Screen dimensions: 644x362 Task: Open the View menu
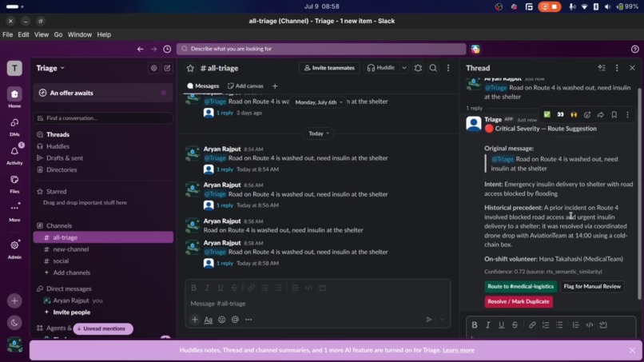click(41, 34)
